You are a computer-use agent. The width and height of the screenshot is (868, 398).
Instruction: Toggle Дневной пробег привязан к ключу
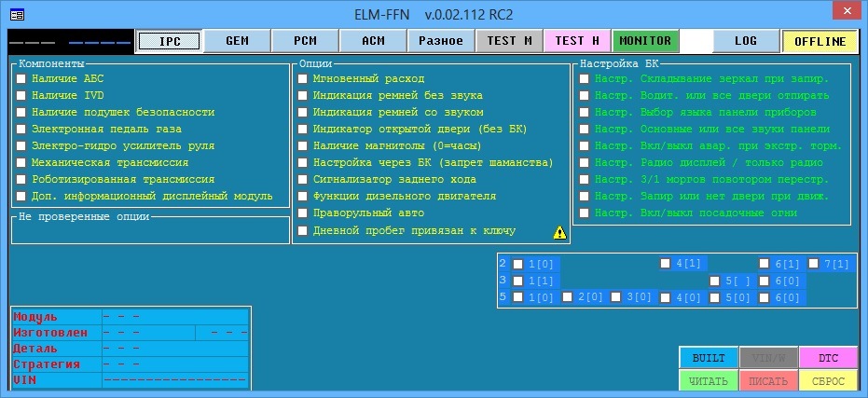(302, 230)
